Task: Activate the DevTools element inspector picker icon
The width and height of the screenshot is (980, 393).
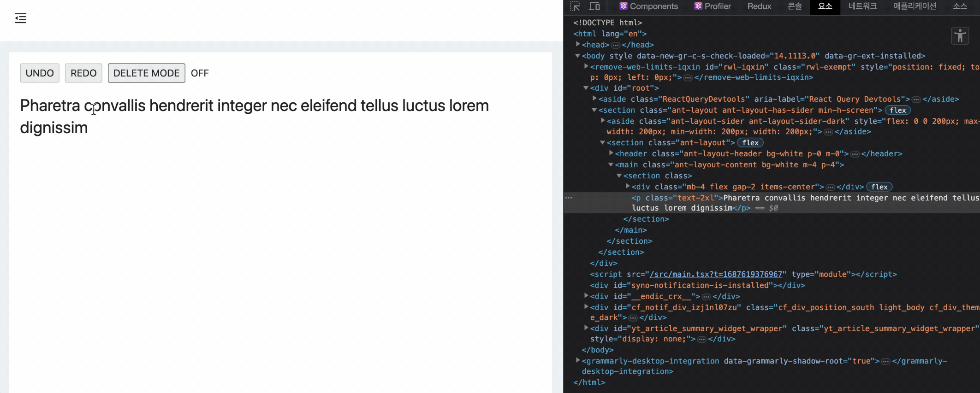Action: pyautogui.click(x=575, y=6)
